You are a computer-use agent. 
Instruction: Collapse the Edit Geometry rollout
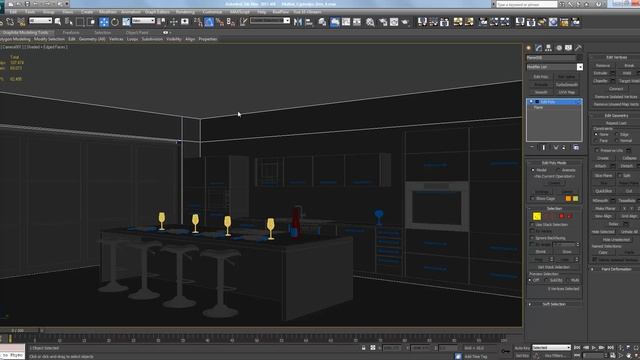[x=616, y=116]
